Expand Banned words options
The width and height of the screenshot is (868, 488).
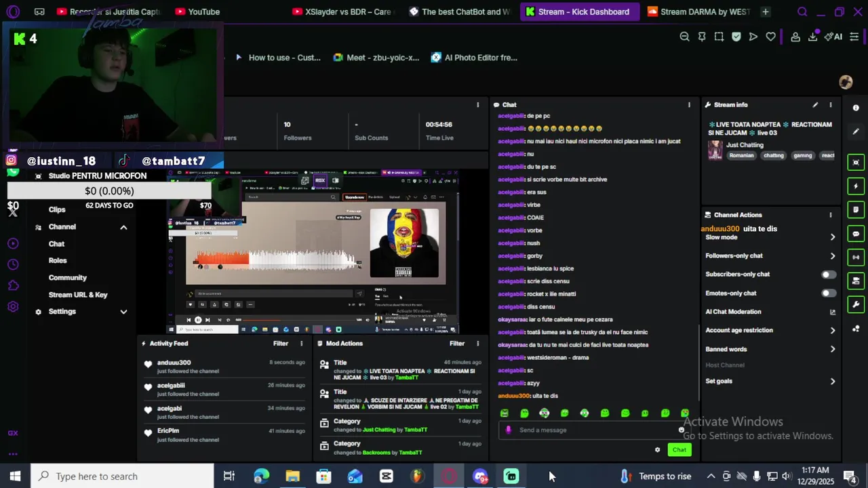pos(833,350)
